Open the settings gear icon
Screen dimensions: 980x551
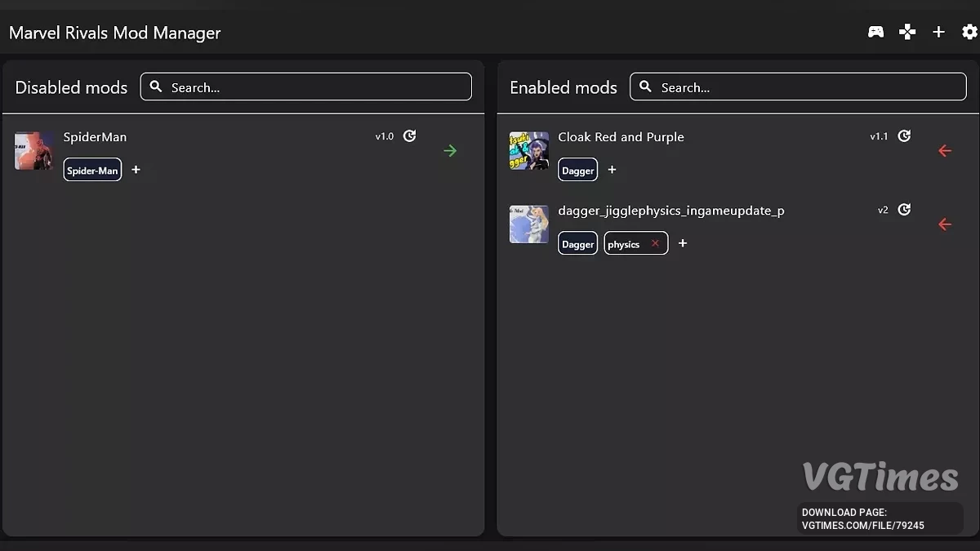click(x=969, y=32)
